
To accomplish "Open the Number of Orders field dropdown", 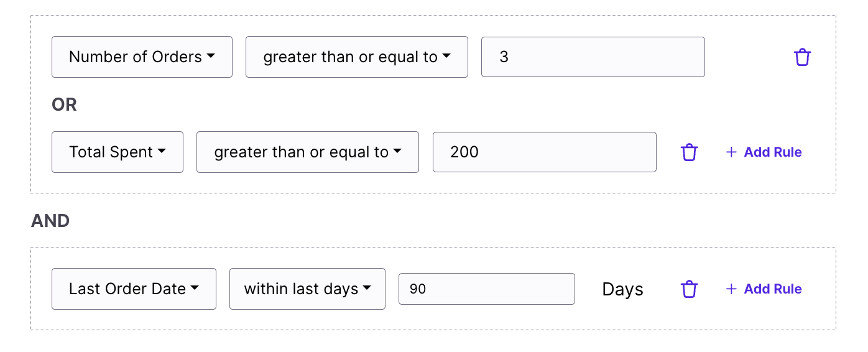I will [142, 57].
